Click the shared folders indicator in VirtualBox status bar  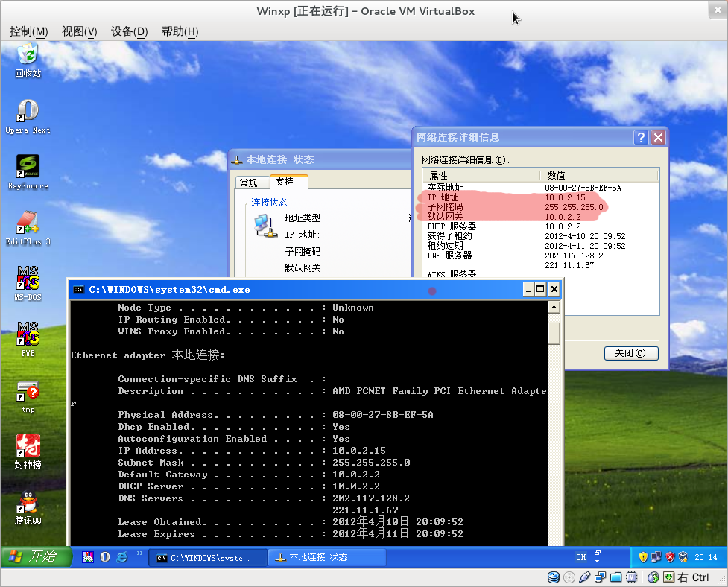(615, 577)
